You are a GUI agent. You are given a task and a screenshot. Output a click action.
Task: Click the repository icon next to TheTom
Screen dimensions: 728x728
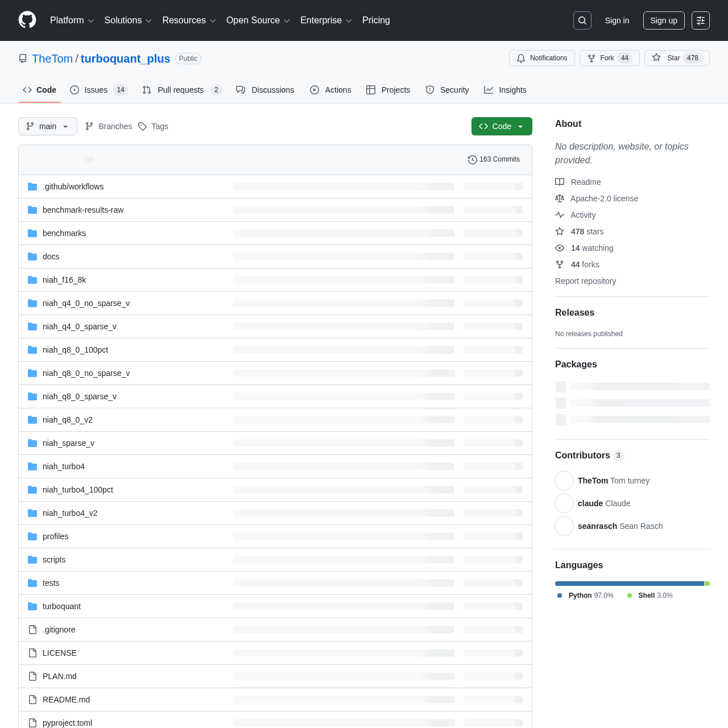coord(22,58)
